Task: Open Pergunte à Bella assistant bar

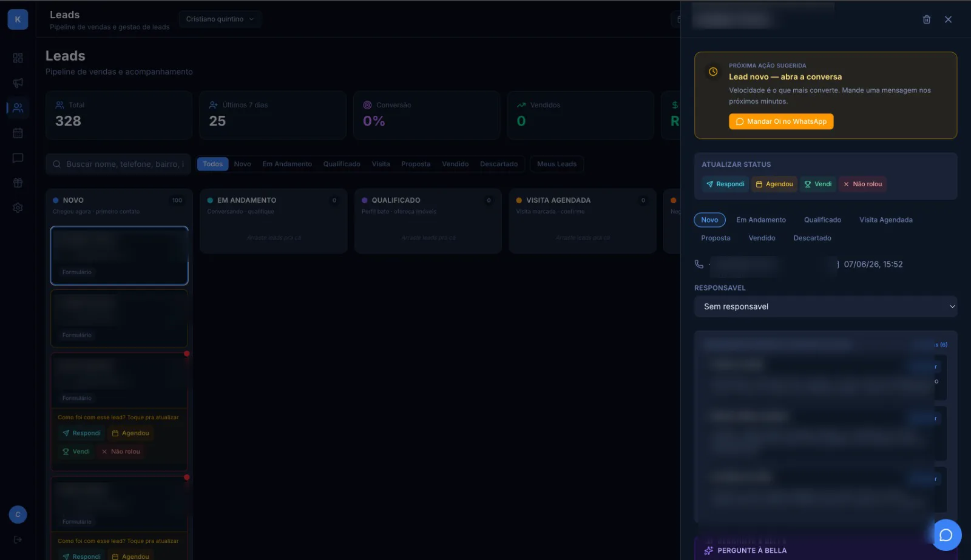Action: (825, 548)
